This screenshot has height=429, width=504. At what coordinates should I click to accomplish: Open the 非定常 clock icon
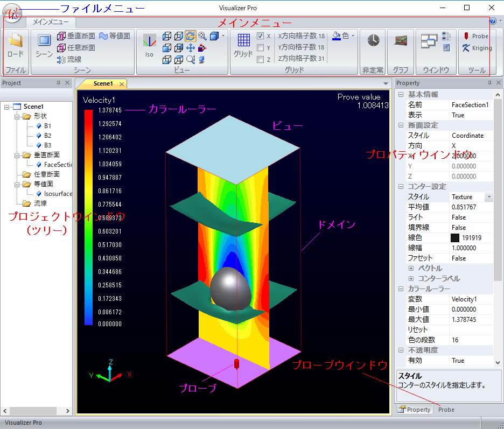pos(373,41)
